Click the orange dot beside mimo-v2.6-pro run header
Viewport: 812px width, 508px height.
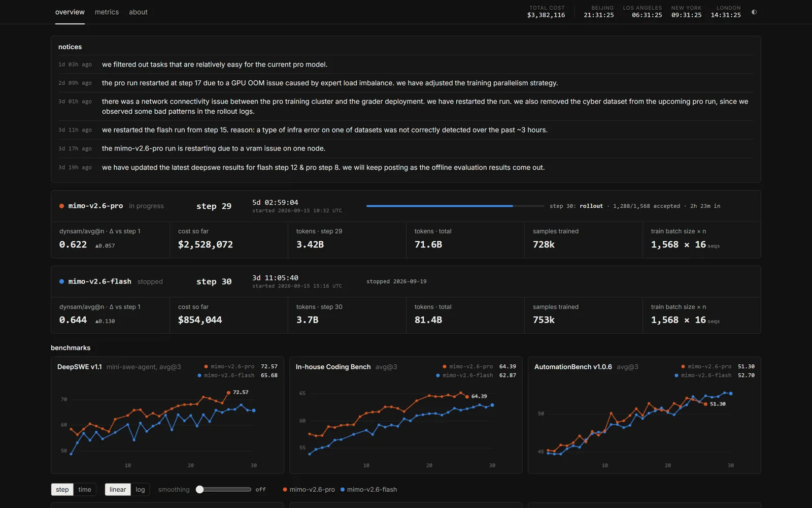pyautogui.click(x=61, y=206)
